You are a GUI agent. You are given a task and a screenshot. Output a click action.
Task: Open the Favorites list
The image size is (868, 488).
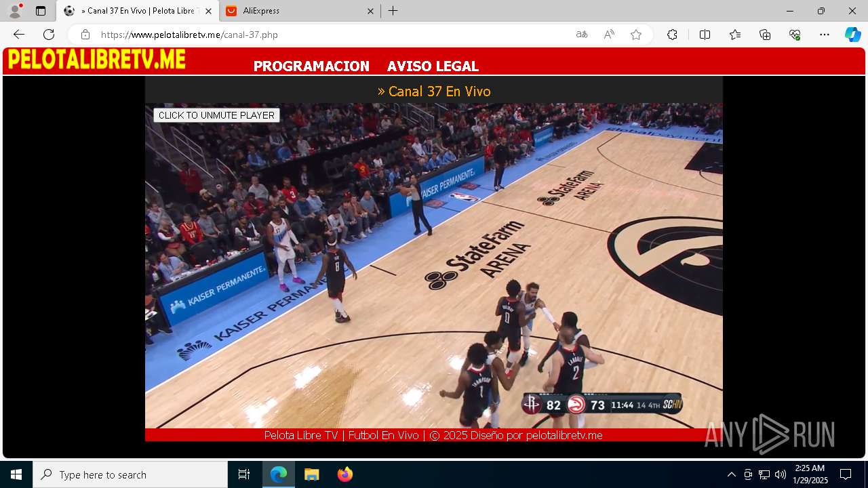[735, 35]
